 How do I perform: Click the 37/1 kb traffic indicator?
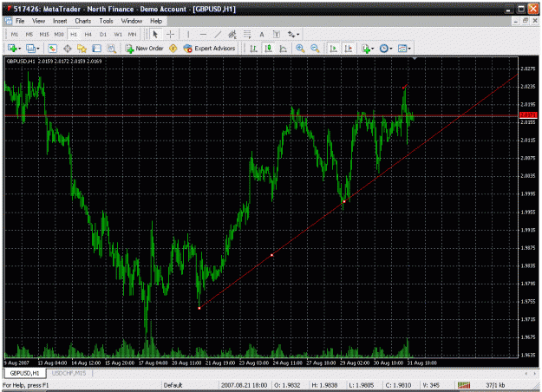click(x=495, y=385)
